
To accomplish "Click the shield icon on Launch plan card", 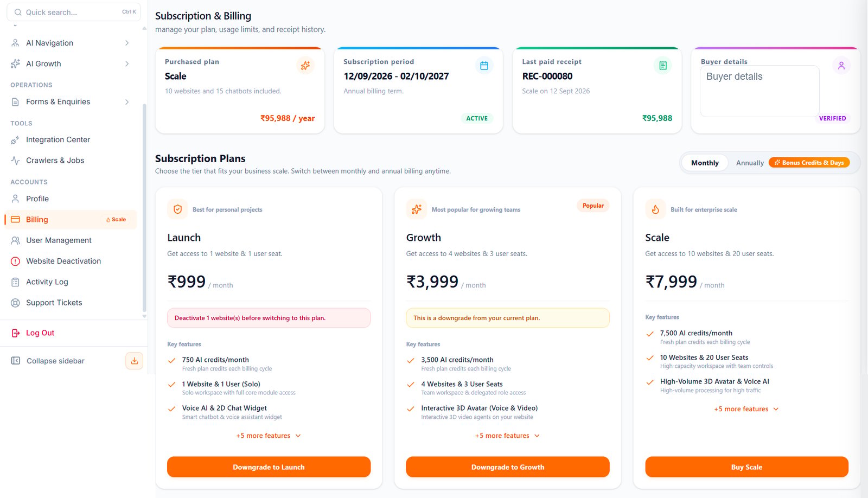I will coord(177,209).
